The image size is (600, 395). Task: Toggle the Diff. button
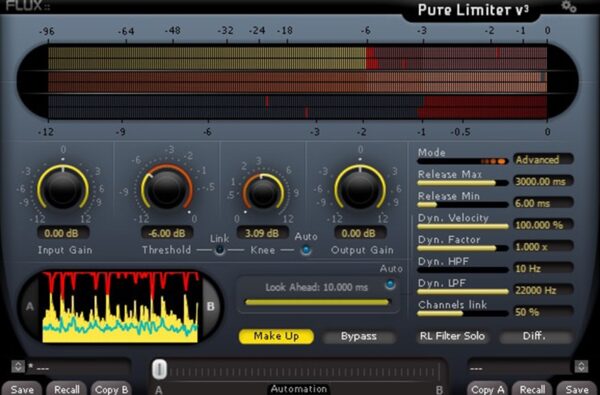(x=535, y=336)
